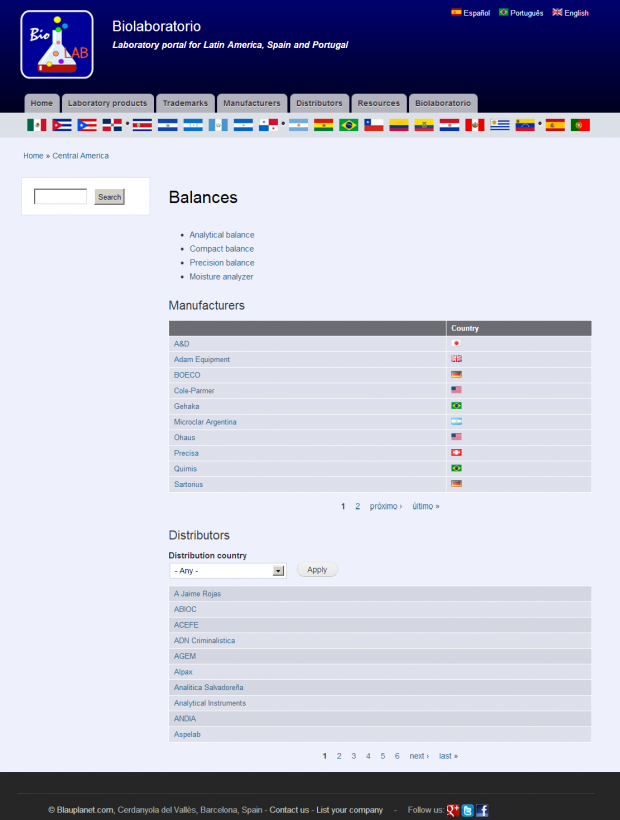Choose the Peru flag
The height and width of the screenshot is (820, 620).
click(x=475, y=125)
